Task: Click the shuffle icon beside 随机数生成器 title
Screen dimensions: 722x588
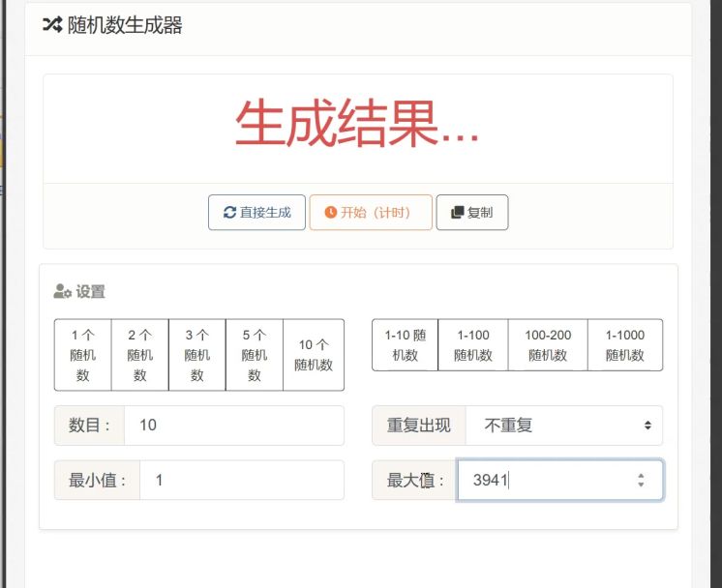Action: (52, 26)
